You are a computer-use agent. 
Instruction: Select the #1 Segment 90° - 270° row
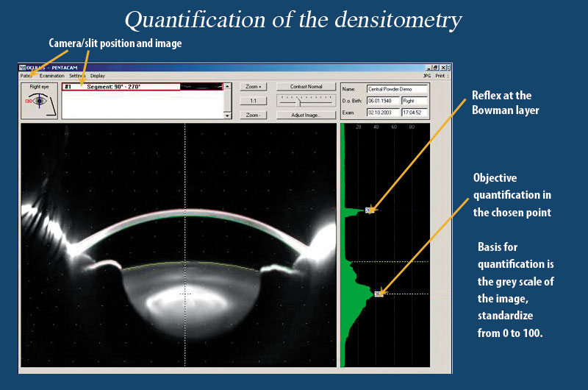coord(143,87)
